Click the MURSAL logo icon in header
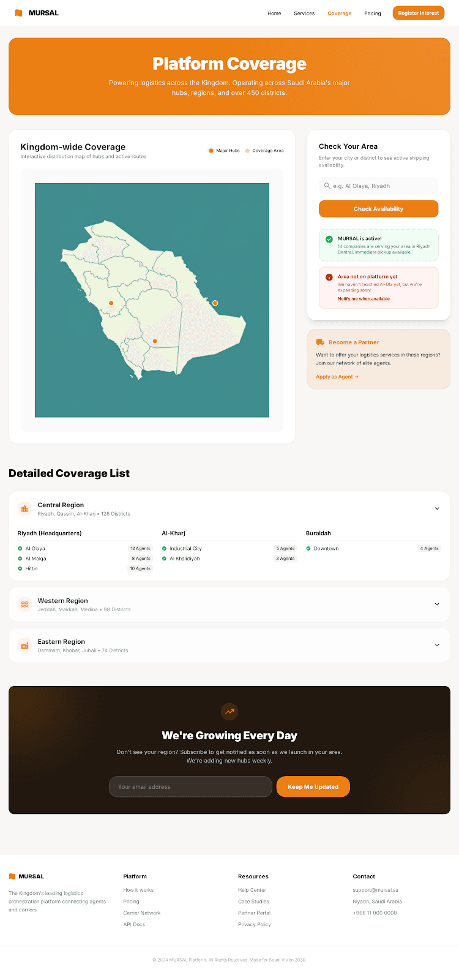Image resolution: width=459 pixels, height=980 pixels. click(18, 13)
